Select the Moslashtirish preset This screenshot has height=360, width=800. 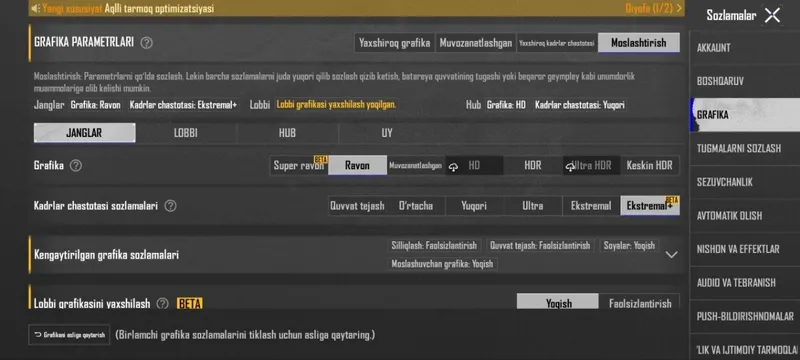coord(639,43)
